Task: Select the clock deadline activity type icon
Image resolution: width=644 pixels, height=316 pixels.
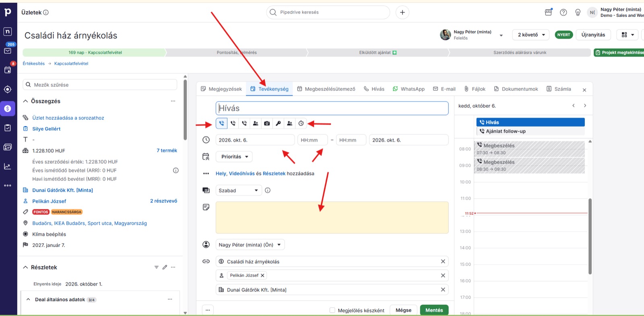Action: point(301,123)
